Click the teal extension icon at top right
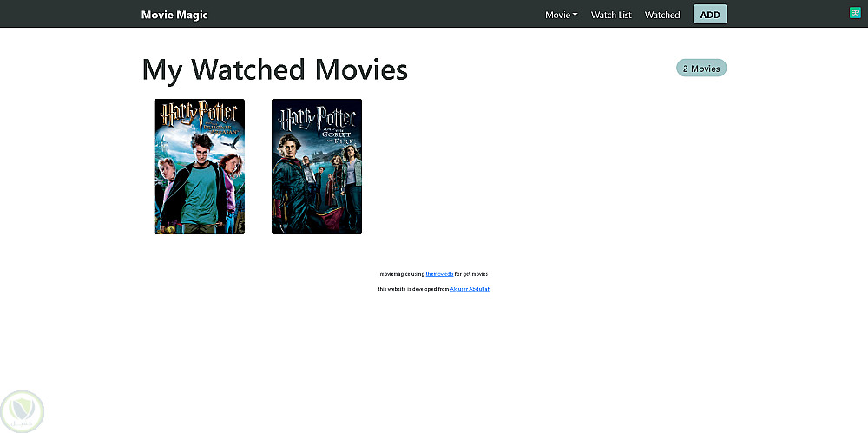Image resolution: width=868 pixels, height=433 pixels. 855,13
